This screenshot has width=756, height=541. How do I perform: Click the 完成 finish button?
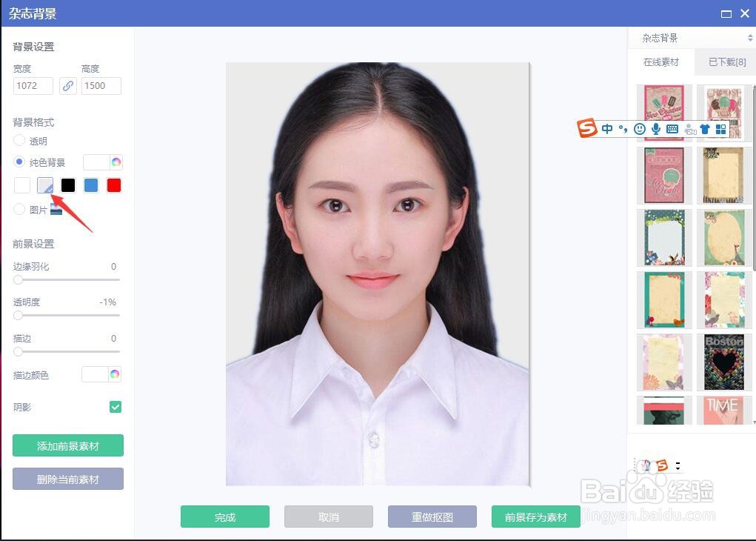224,517
